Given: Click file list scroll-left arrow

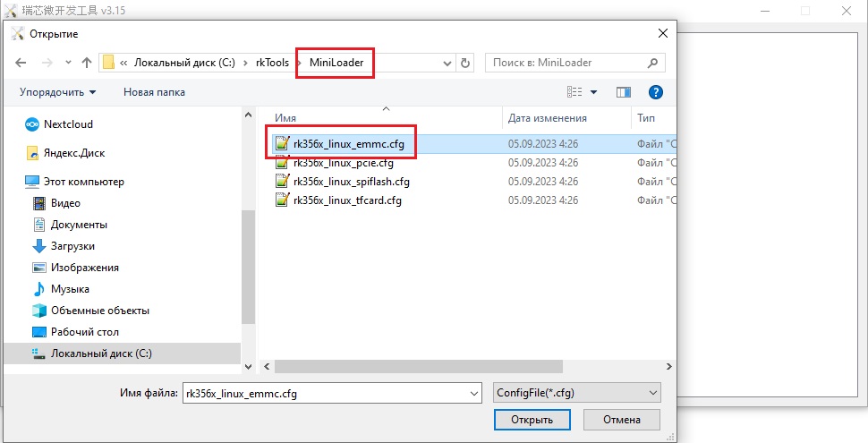Looking at the screenshot, I should pyautogui.click(x=267, y=367).
